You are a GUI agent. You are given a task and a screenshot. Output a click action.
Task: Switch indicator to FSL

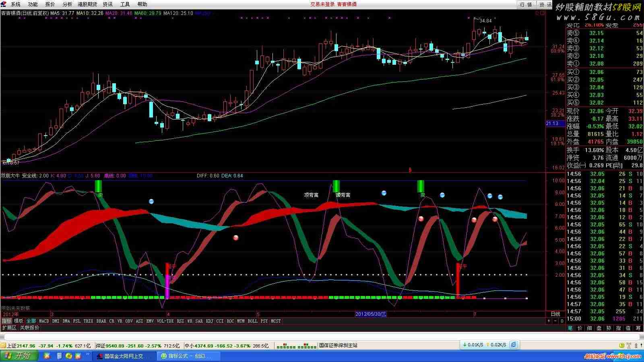pos(77,321)
